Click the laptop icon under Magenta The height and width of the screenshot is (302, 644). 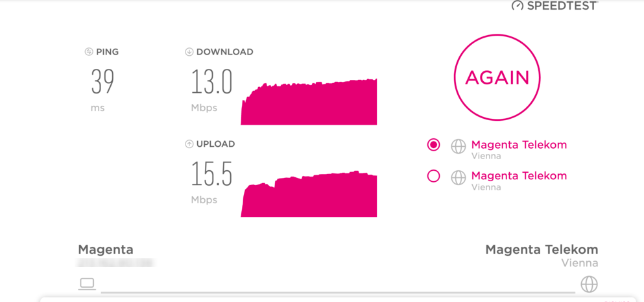87,284
